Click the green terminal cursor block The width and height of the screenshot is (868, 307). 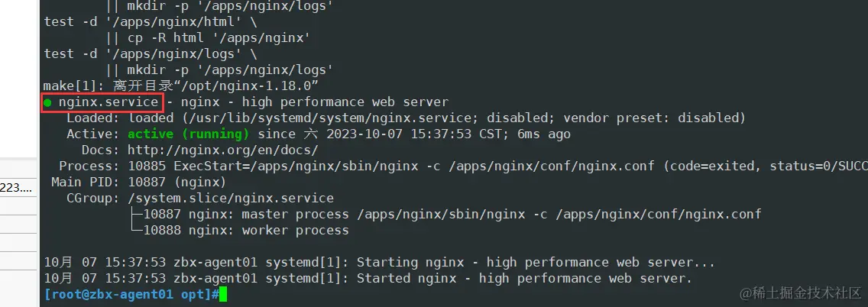pyautogui.click(x=223, y=295)
